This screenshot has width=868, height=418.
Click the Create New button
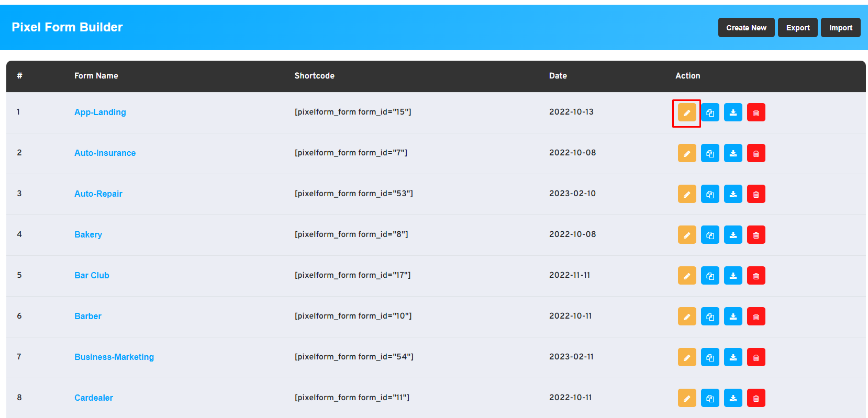(x=746, y=28)
